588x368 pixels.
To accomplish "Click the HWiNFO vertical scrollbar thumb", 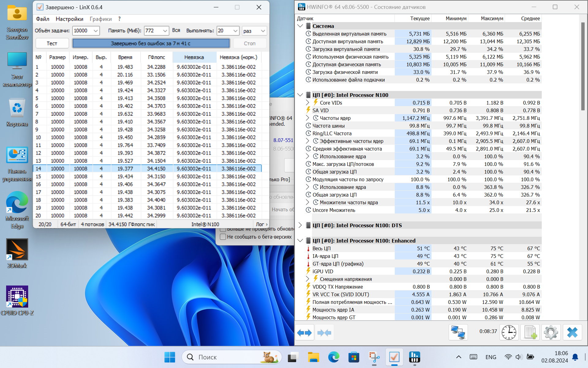I will 582,66.
